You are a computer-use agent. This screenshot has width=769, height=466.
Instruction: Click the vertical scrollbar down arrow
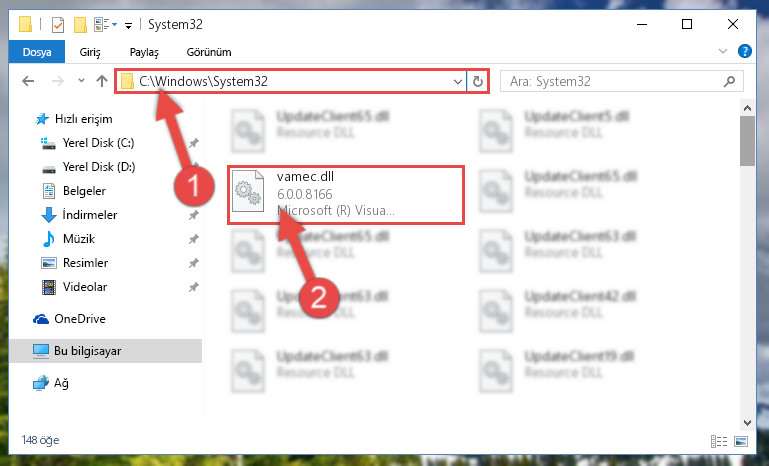pyautogui.click(x=747, y=423)
